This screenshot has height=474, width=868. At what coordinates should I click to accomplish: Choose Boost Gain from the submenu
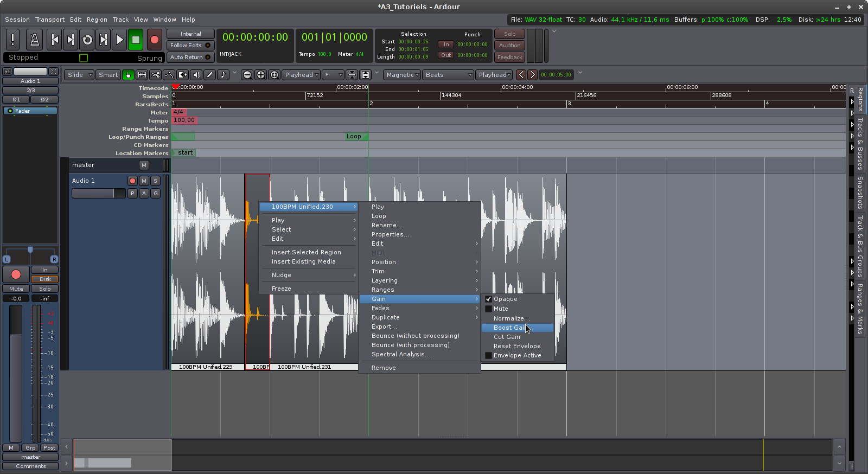point(509,328)
